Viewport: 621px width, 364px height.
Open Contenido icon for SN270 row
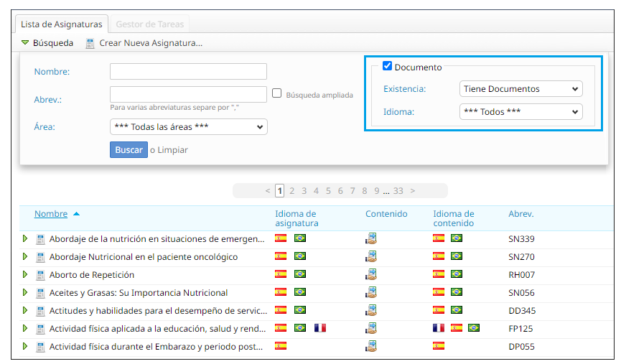(x=371, y=256)
